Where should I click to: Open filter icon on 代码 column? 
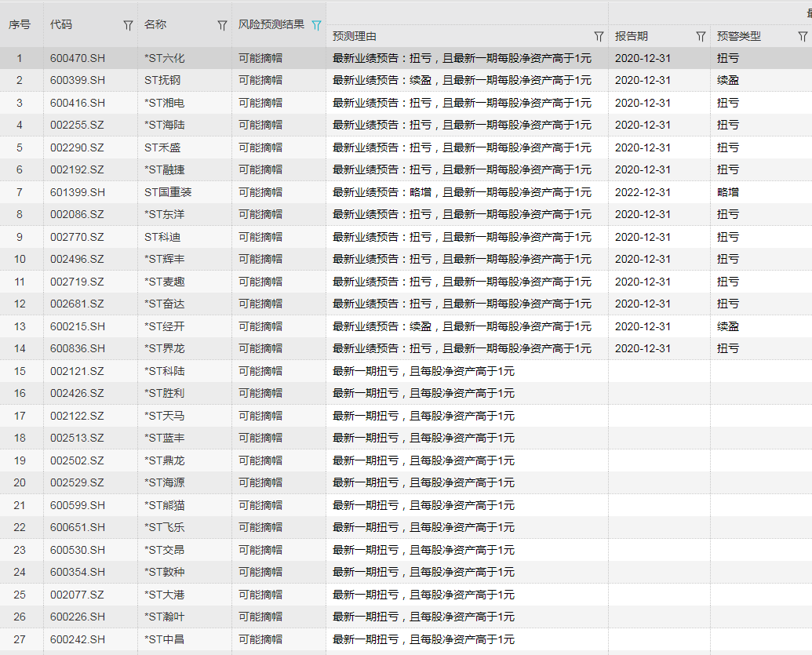128,25
